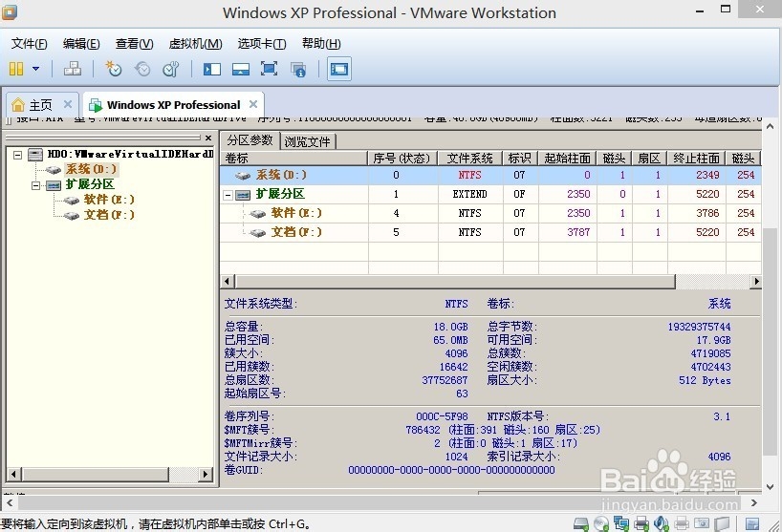Click the 文件系统 column header
This screenshot has width=782, height=532.
click(x=469, y=159)
